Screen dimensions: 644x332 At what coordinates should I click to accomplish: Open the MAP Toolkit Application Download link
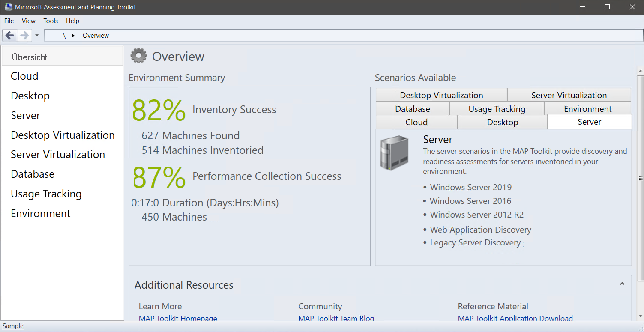pos(515,318)
